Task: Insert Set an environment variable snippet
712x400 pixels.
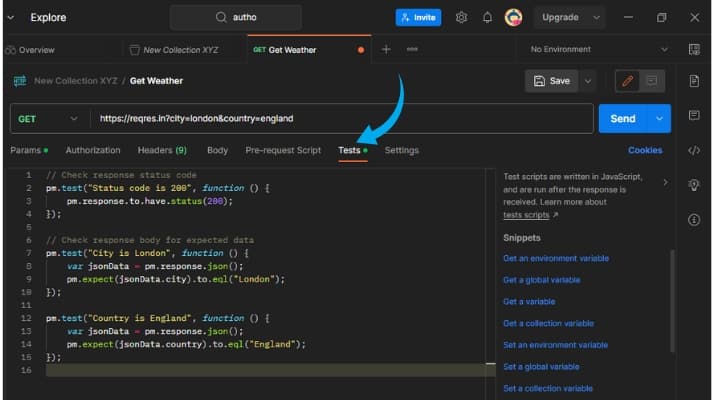Action: (555, 345)
